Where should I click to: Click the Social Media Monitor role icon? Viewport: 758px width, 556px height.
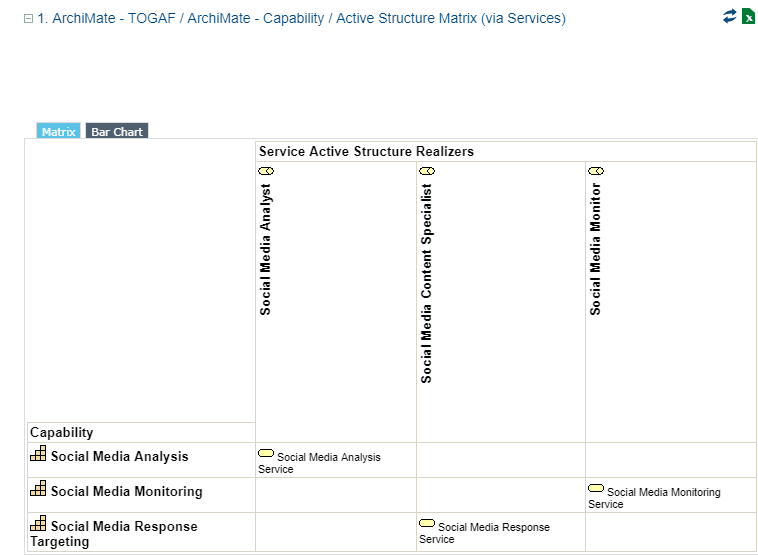[x=596, y=171]
